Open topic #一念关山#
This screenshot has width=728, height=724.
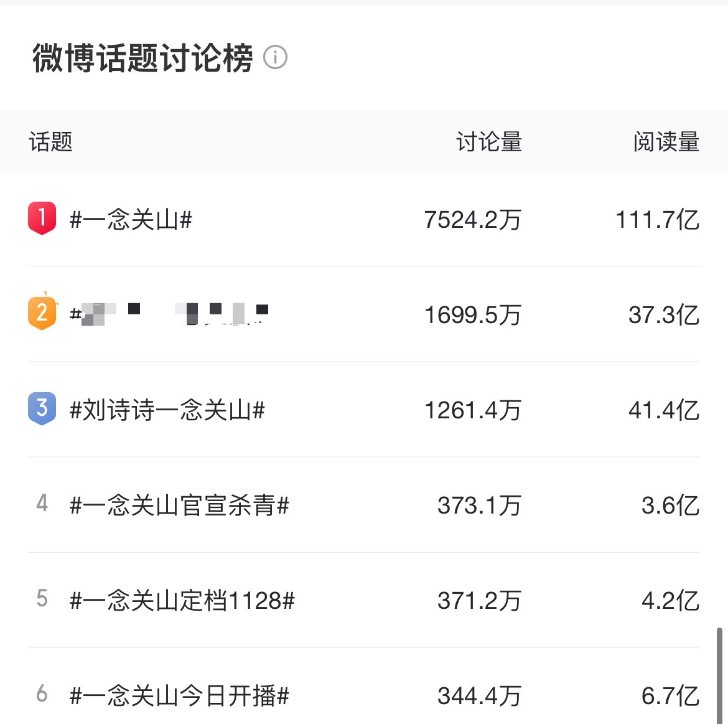pos(131,219)
